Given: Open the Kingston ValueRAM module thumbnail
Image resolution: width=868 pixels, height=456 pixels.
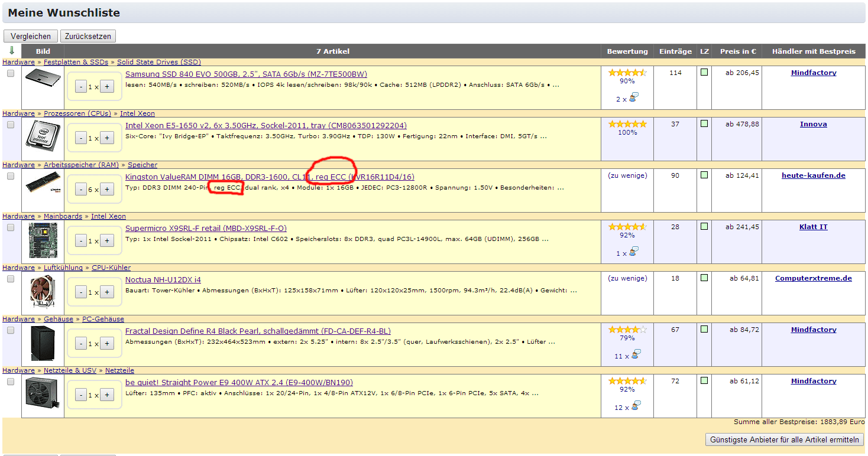Looking at the screenshot, I should click(43, 183).
